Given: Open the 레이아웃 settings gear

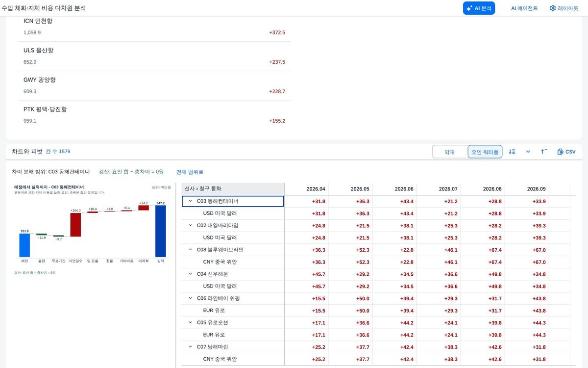Looking at the screenshot, I should (x=563, y=8).
